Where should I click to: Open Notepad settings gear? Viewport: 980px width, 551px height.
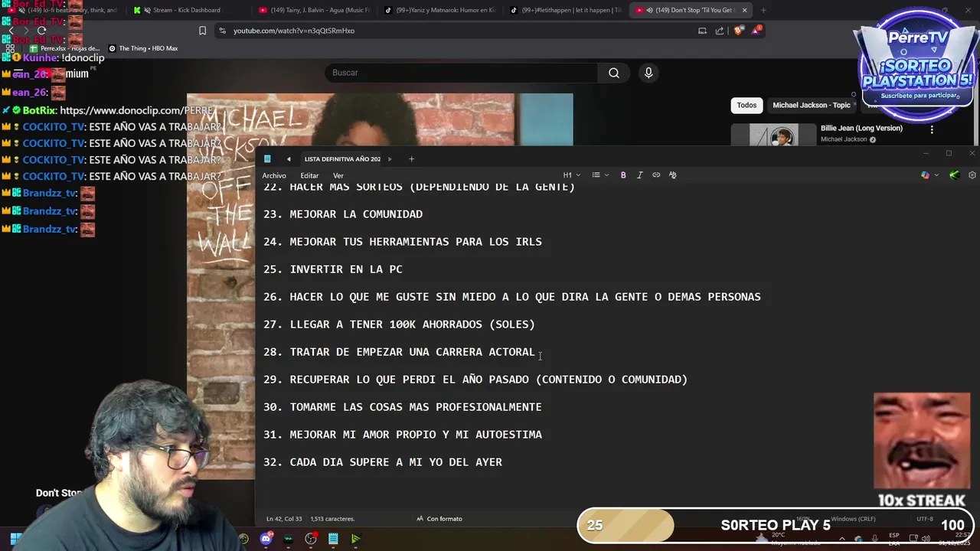point(972,175)
